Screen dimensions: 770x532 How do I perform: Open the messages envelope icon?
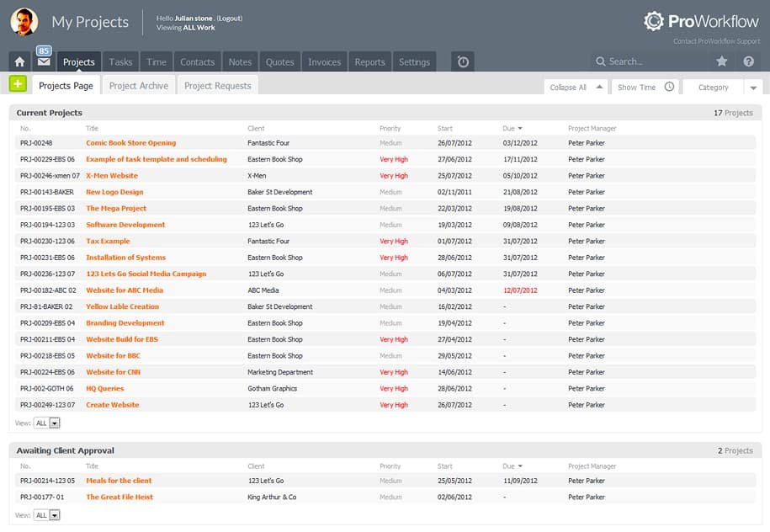pyautogui.click(x=44, y=62)
